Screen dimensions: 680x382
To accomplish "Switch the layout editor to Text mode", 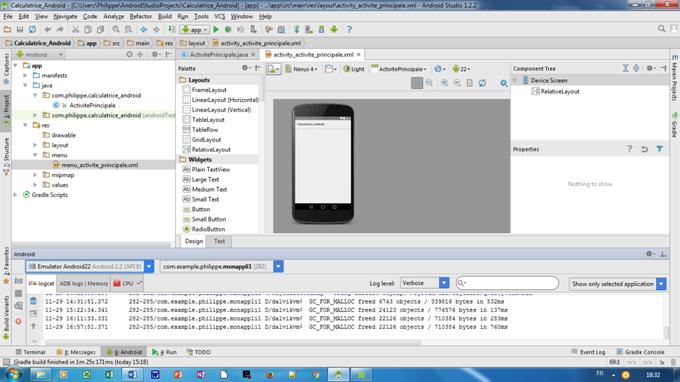I will [219, 241].
